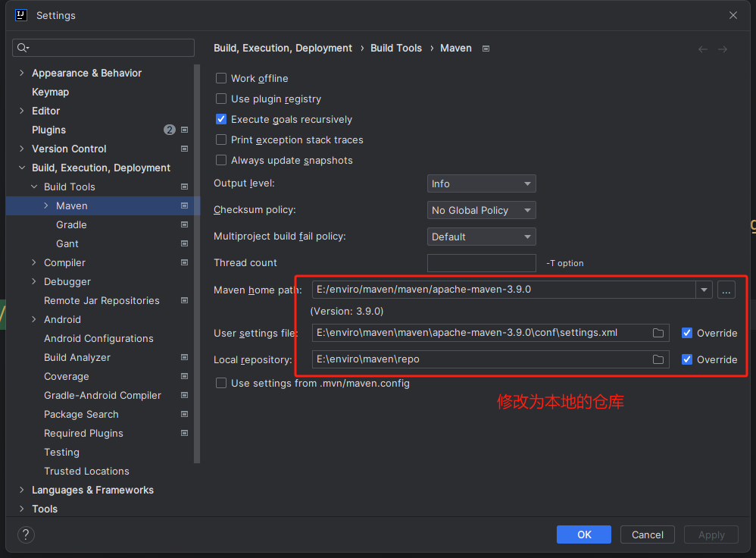Click the project-scope icon on Coverage row
Viewport: 756px width, 558px height.
184,376
